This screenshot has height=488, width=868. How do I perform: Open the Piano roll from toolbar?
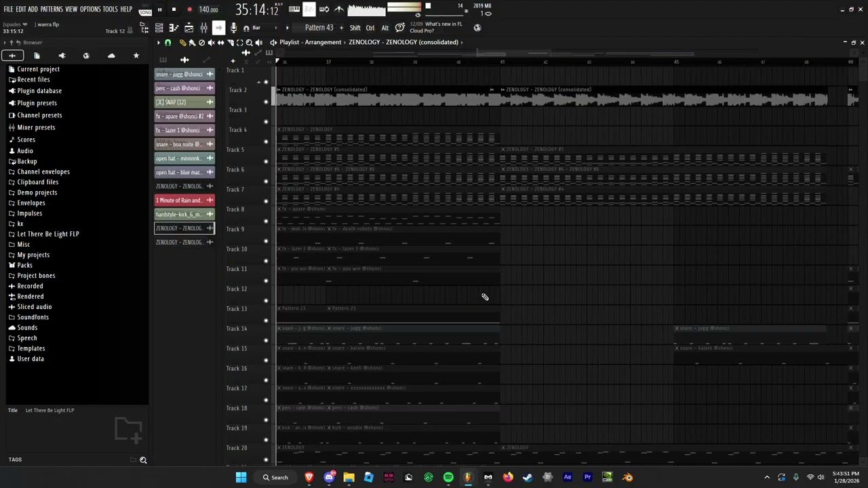coord(174,28)
